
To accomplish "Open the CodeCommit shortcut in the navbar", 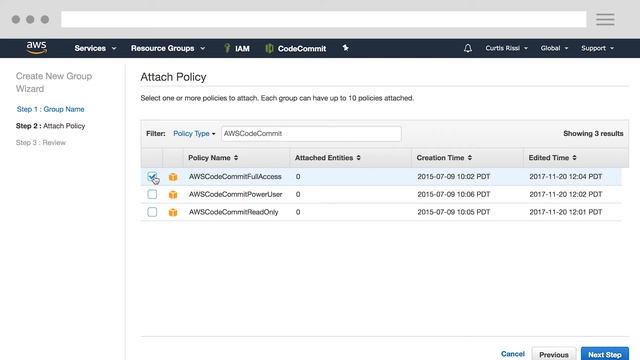I will 296,49.
